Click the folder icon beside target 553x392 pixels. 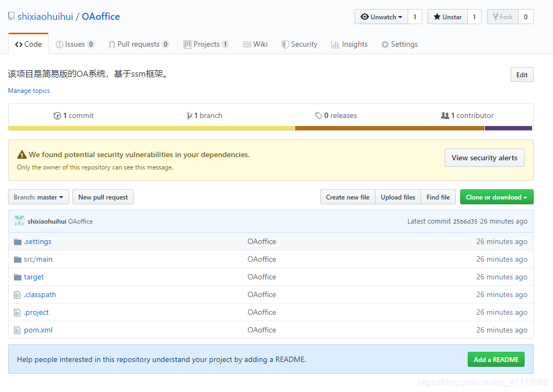point(18,277)
